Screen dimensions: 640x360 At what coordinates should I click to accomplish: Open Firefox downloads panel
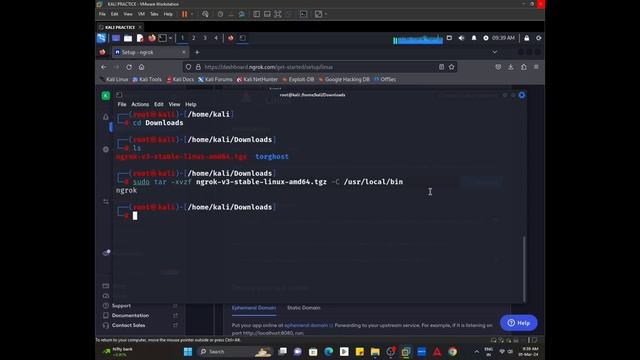click(511, 67)
